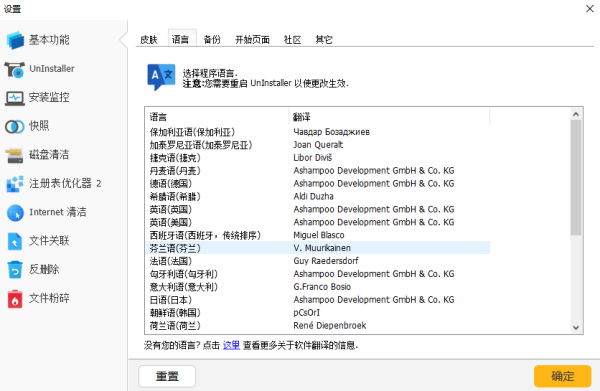Screen dimensions: 600x391
Task: Click translator name René Diepenbroek
Action: tap(329, 326)
